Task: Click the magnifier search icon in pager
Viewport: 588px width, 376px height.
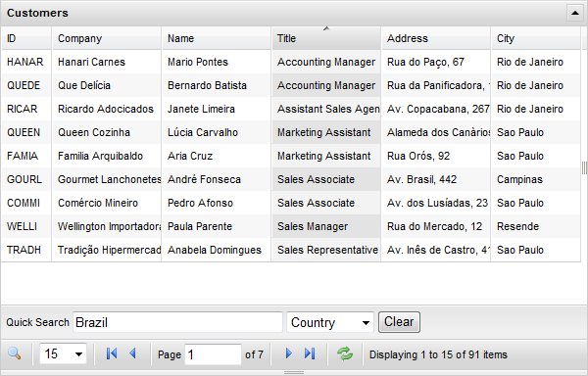Action: [x=15, y=353]
